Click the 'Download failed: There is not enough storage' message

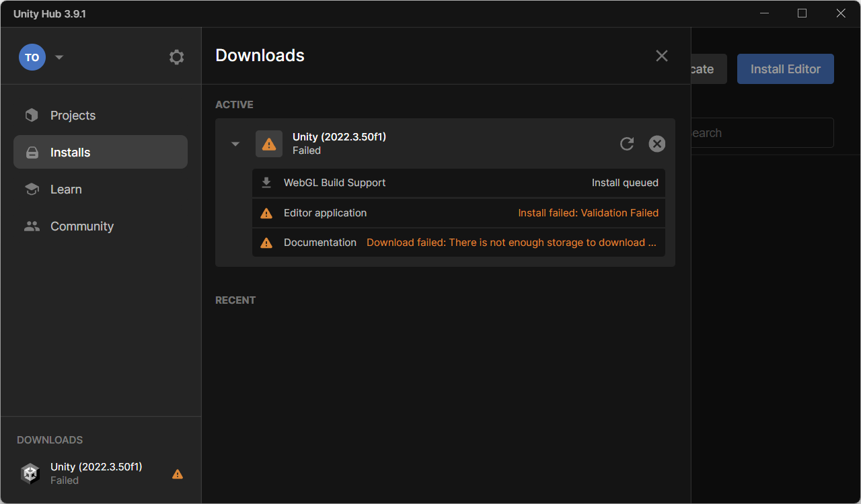point(511,243)
